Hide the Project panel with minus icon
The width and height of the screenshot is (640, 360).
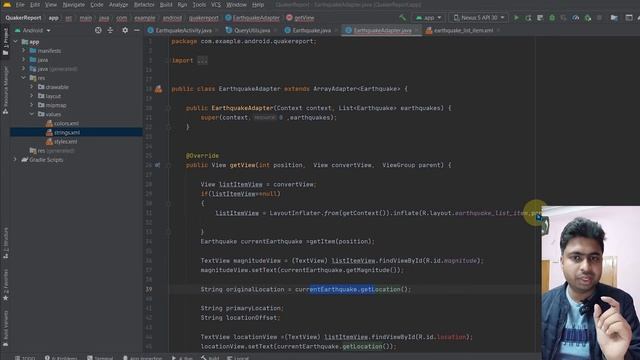(137, 30)
